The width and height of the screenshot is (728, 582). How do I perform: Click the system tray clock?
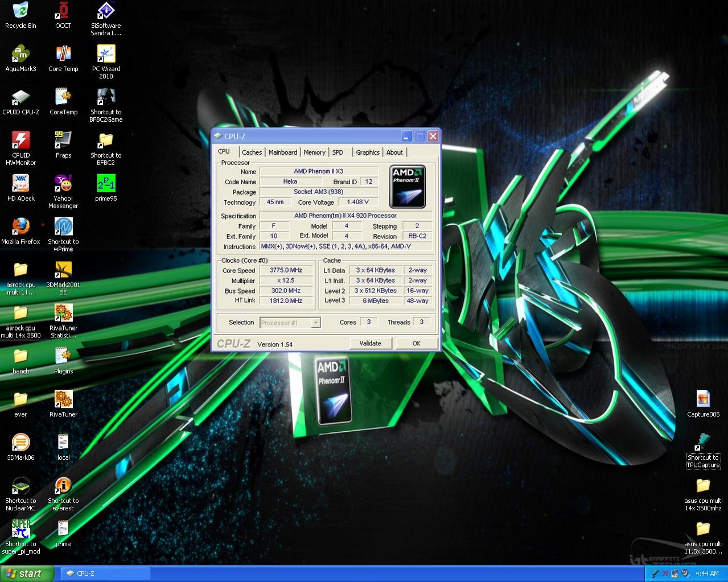(x=708, y=573)
